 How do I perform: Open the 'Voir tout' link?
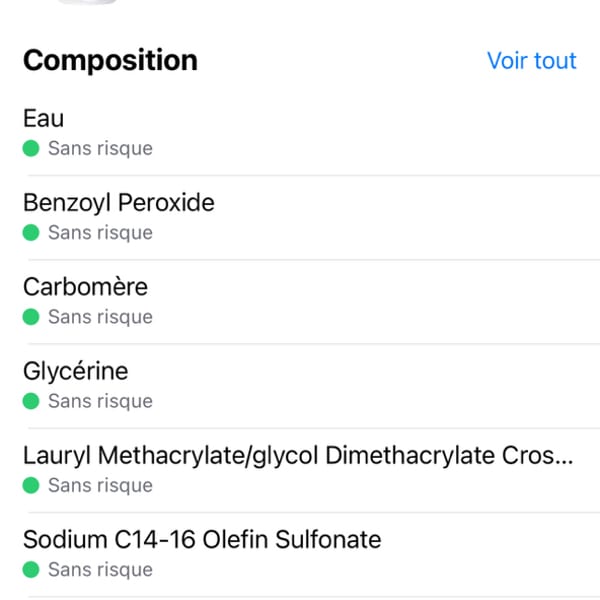[x=531, y=60]
